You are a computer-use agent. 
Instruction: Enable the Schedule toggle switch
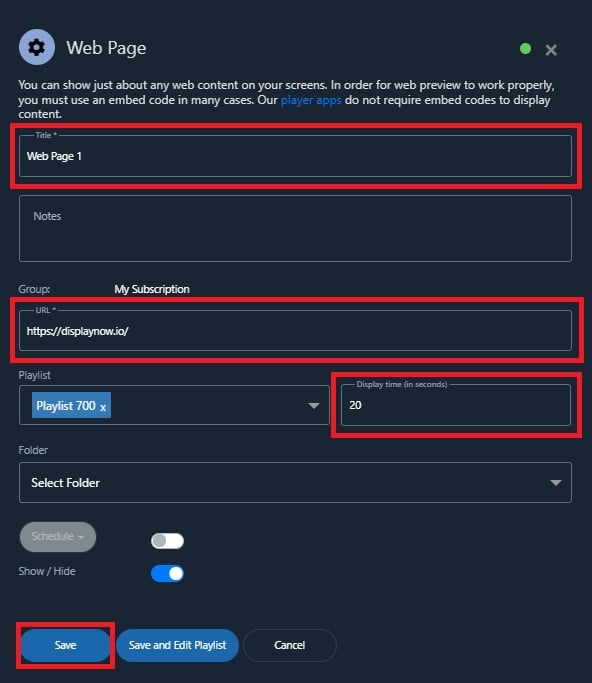(x=167, y=541)
